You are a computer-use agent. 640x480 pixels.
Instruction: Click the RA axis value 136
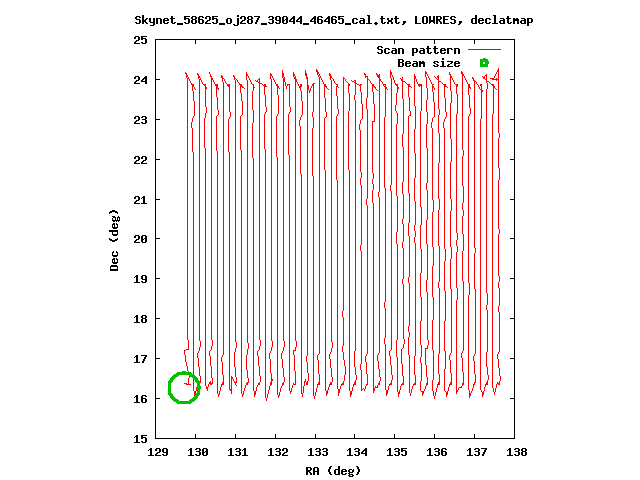coord(437,452)
